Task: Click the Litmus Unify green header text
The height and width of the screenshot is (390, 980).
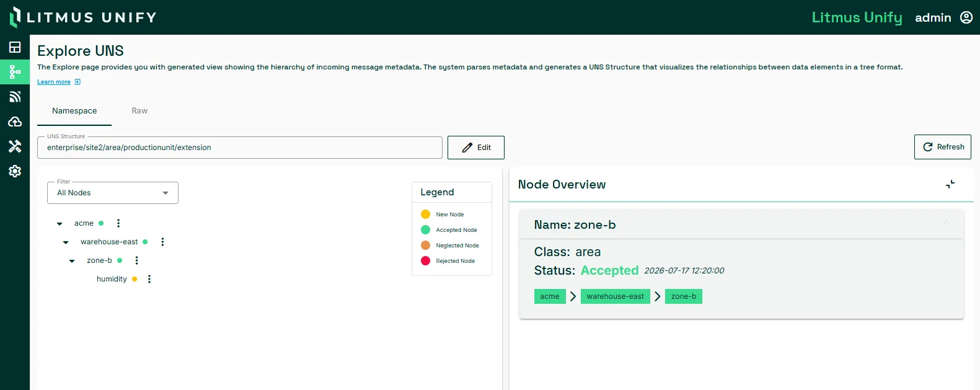Action: click(x=857, y=17)
